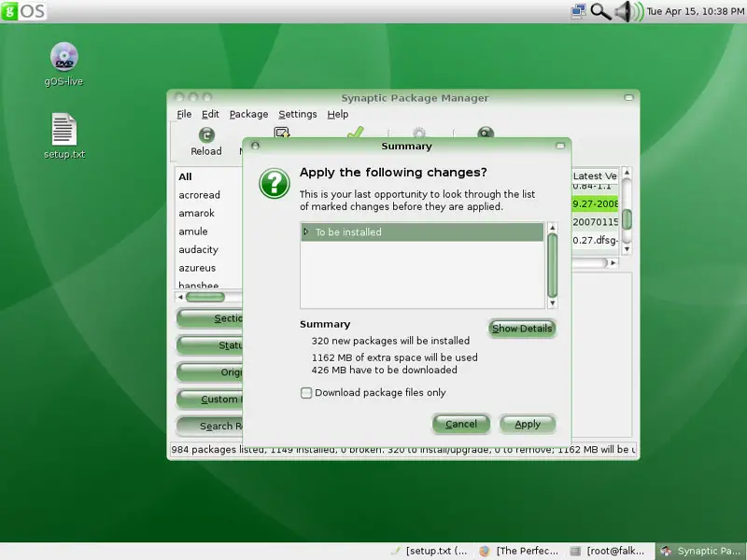Click the up arrow of the Summary list scrollbar
Screen dimensions: 747x560
pyautogui.click(x=553, y=228)
